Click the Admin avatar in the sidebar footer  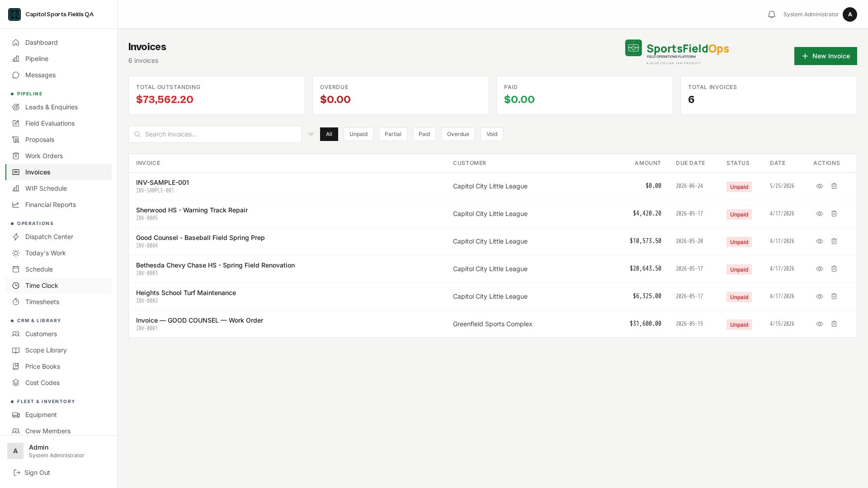(x=15, y=451)
